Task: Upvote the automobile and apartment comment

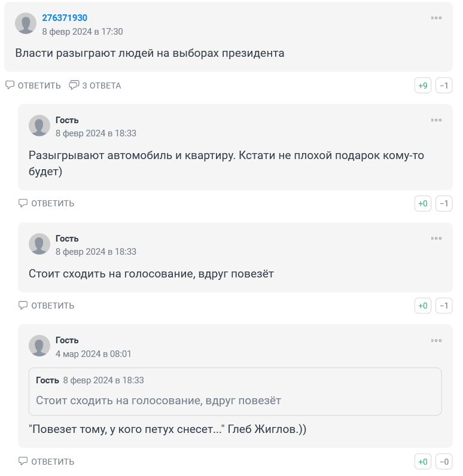Action: click(x=423, y=204)
